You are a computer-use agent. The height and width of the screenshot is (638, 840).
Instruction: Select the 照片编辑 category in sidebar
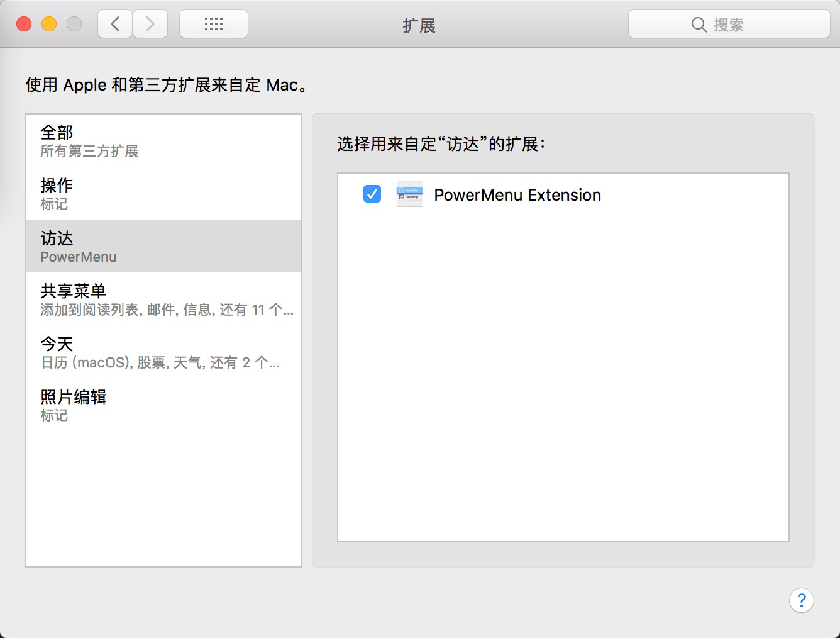(x=163, y=405)
